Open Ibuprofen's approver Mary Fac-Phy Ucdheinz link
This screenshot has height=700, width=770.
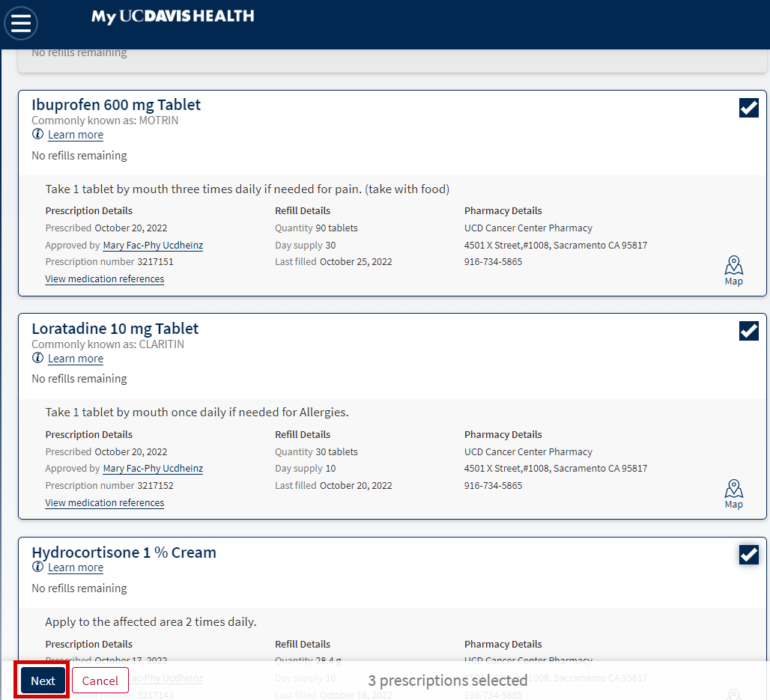coord(153,245)
